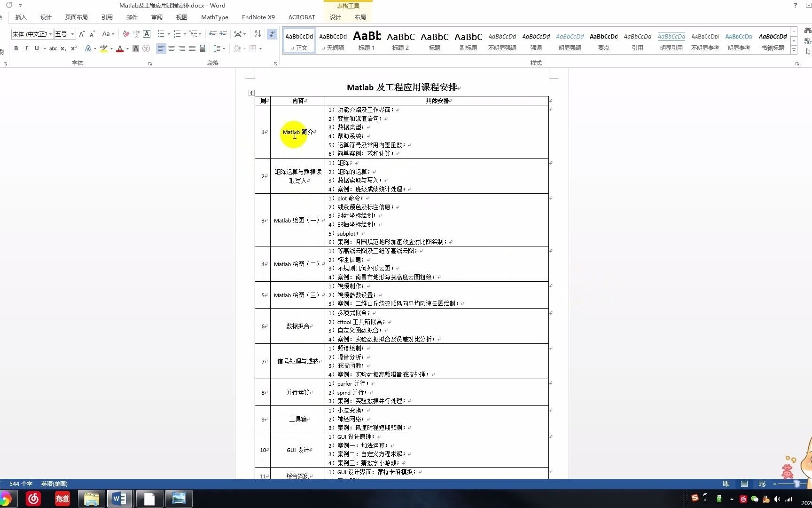Click the Align Right icon
This screenshot has width=812, height=508.
[x=182, y=48]
